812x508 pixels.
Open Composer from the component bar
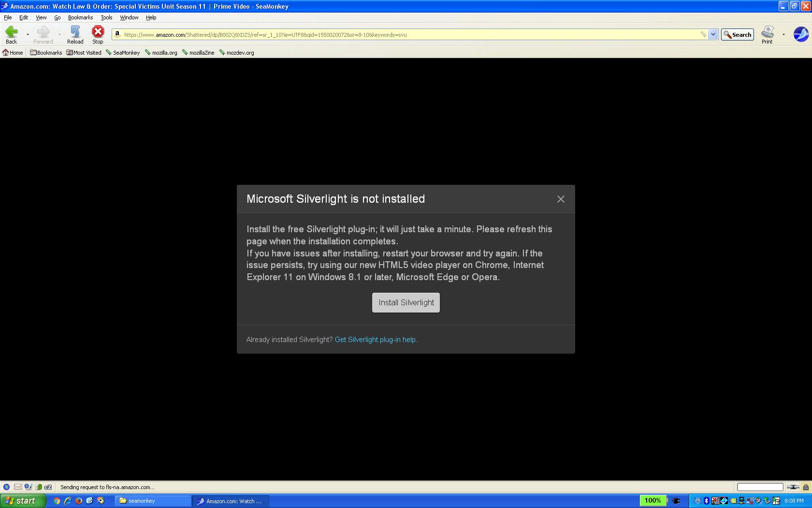coord(28,487)
